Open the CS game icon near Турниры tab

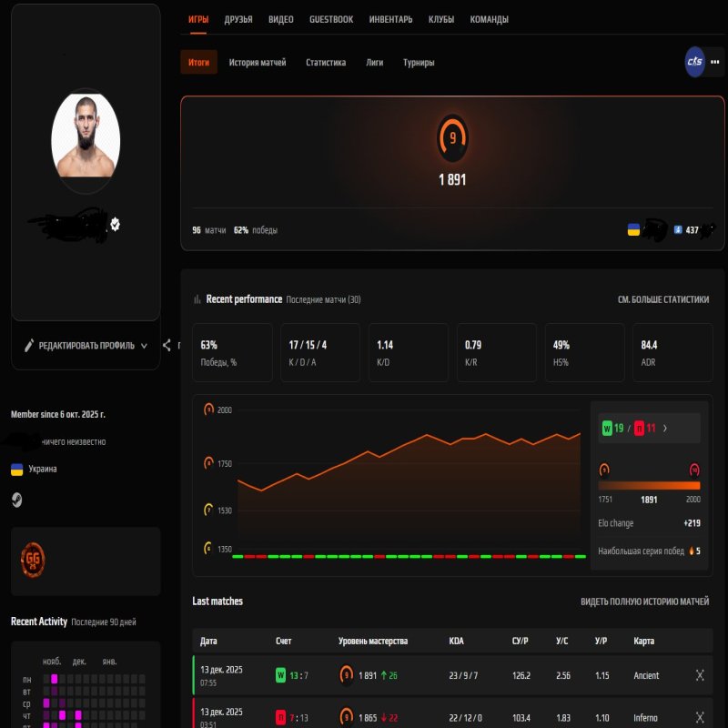click(693, 62)
